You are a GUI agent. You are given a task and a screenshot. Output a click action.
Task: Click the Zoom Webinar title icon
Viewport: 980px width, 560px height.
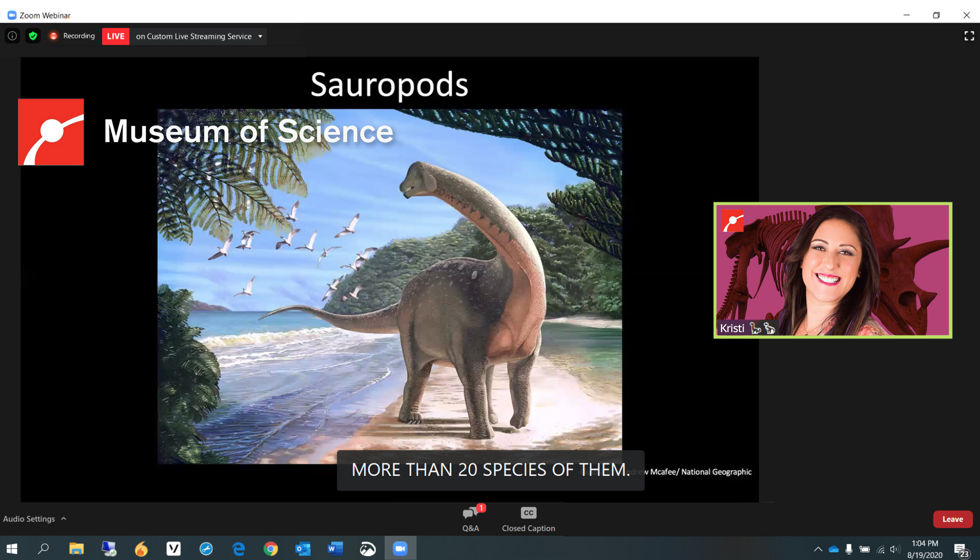pos(12,15)
